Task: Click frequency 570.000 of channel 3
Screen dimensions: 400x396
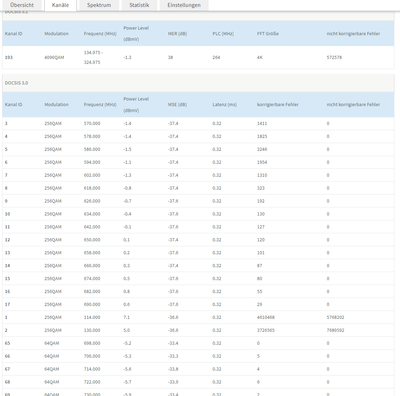Action: tap(92, 123)
